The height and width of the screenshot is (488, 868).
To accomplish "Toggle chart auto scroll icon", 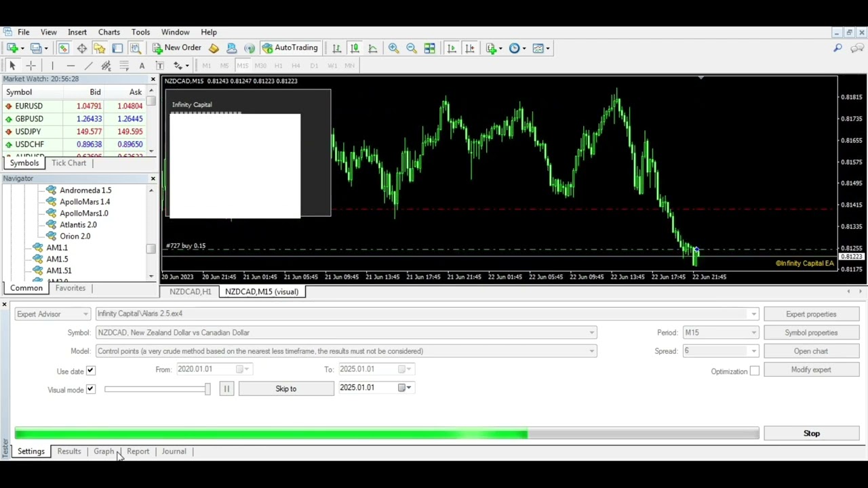I will tap(452, 48).
